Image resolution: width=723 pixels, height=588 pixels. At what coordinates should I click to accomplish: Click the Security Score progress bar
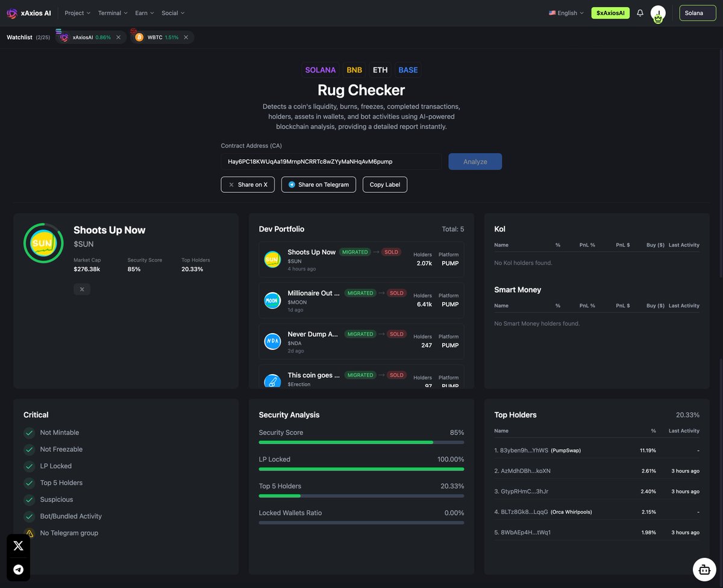coord(361,442)
